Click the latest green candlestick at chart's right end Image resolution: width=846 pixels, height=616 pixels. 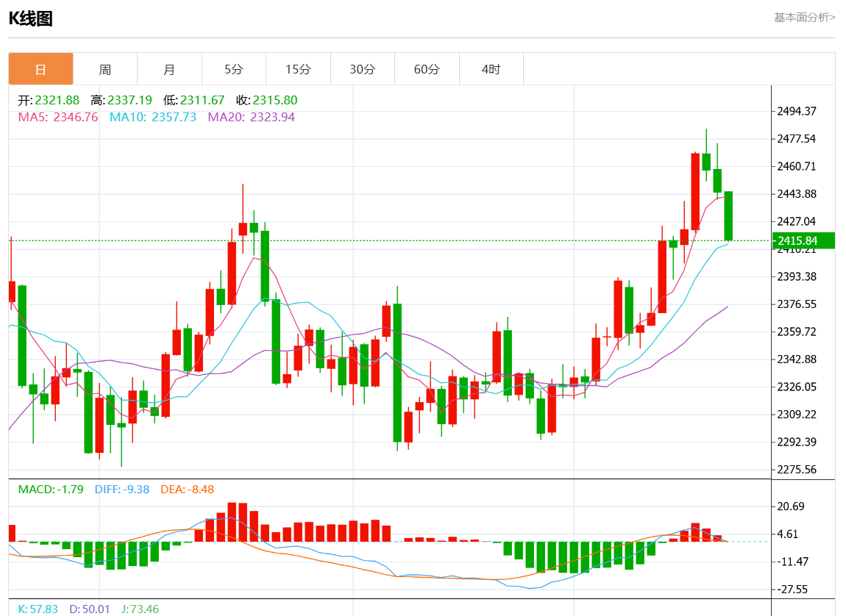pyautogui.click(x=728, y=215)
